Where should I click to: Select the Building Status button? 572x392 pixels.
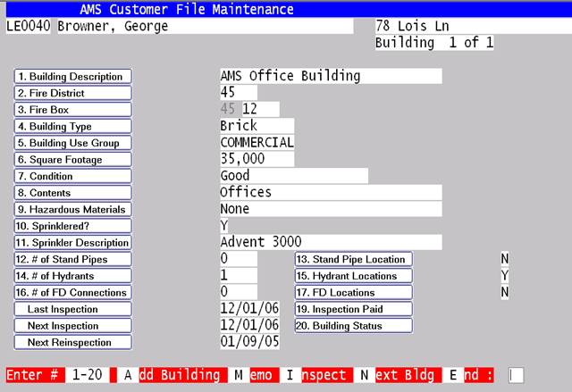pyautogui.click(x=352, y=326)
